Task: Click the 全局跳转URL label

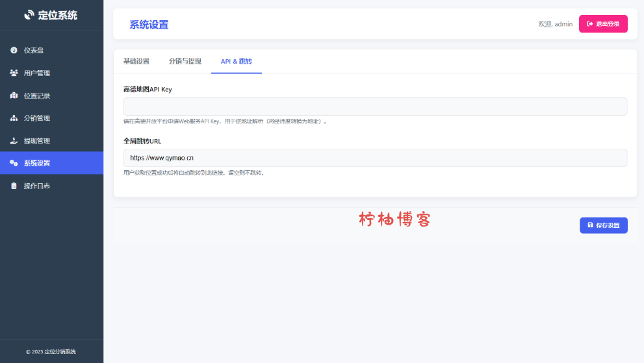Action: pos(142,141)
